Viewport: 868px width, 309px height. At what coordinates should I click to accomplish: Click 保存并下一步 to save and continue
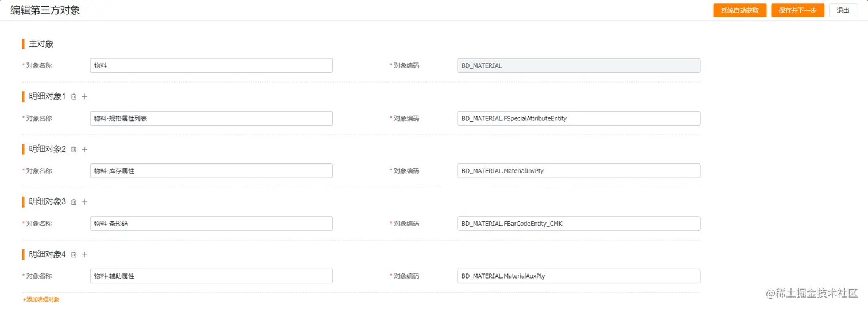tap(798, 10)
